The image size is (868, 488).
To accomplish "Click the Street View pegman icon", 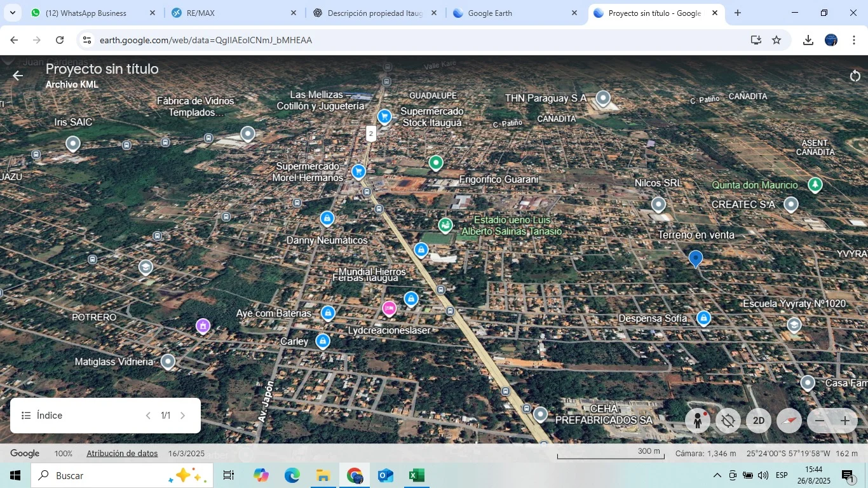I will click(x=697, y=421).
